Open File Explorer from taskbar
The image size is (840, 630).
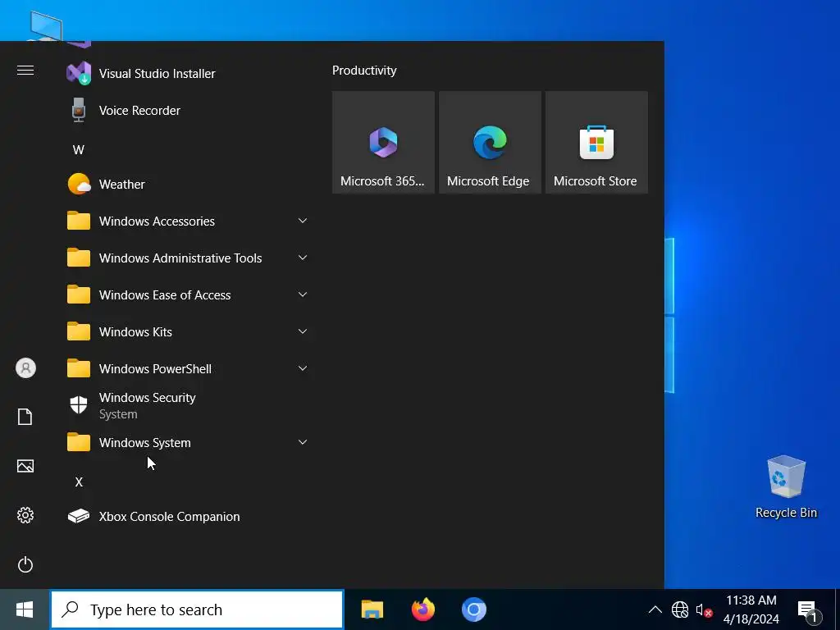(x=372, y=609)
